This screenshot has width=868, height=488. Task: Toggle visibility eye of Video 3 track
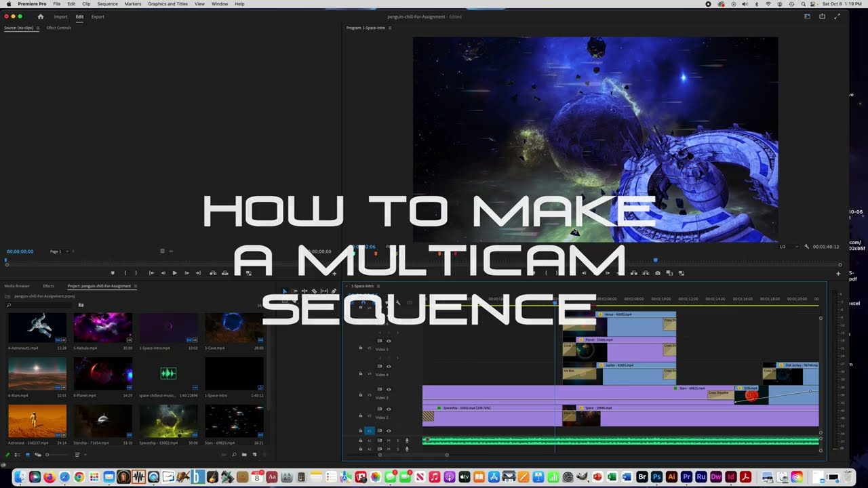(x=389, y=390)
